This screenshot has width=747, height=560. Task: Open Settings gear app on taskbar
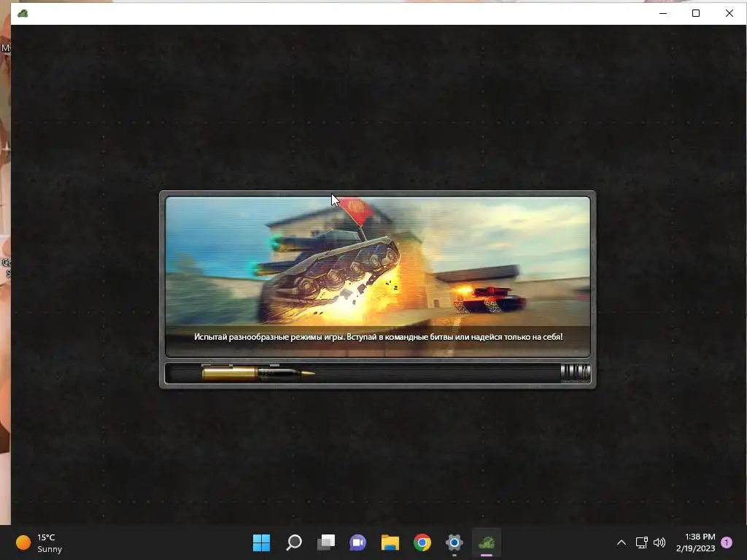click(x=454, y=542)
